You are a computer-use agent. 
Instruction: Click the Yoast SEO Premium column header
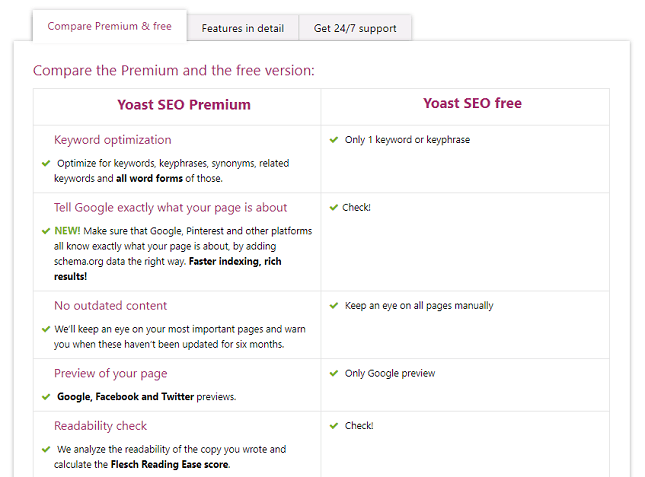pyautogui.click(x=184, y=105)
